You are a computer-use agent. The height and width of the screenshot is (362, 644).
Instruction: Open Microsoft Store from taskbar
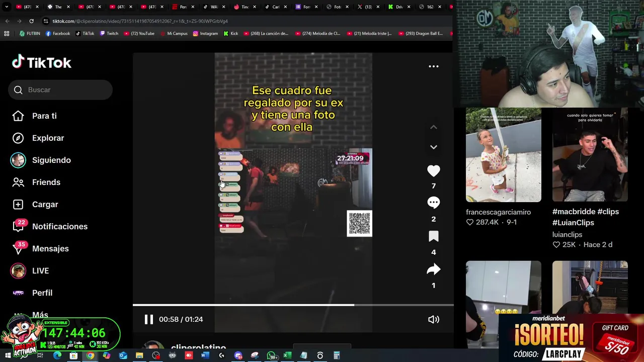(73, 355)
